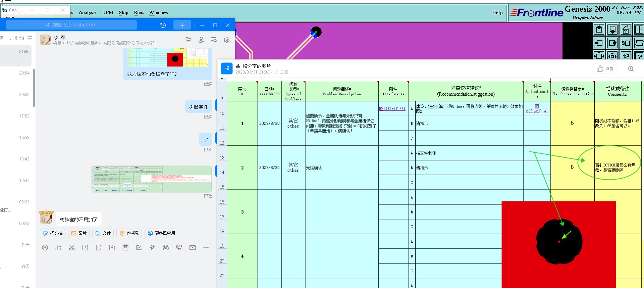Viewport: 644px width, 288px height.
Task: Click the 树脂塞的不用加了 message
Action: coord(79,219)
